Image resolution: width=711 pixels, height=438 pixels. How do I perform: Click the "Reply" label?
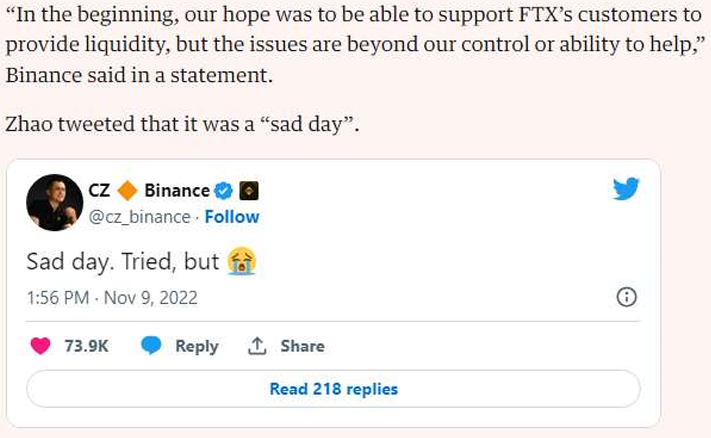click(x=196, y=346)
